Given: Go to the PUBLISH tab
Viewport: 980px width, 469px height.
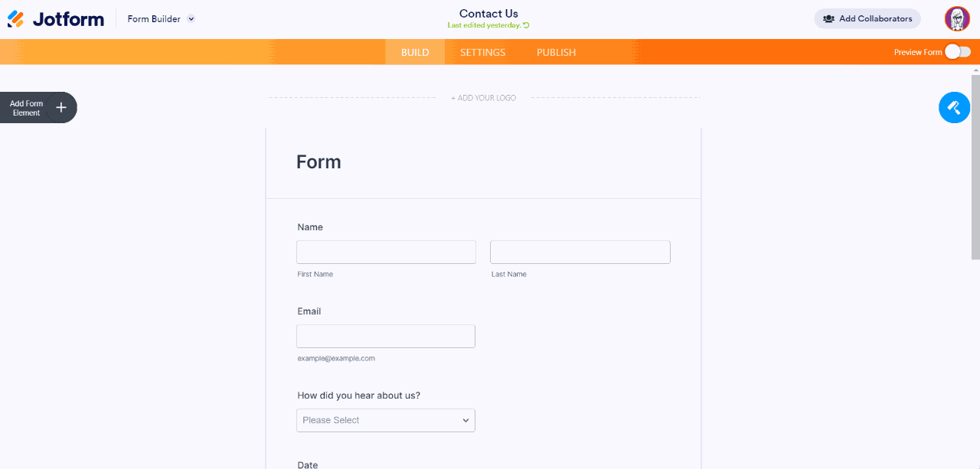Looking at the screenshot, I should pyautogui.click(x=556, y=52).
